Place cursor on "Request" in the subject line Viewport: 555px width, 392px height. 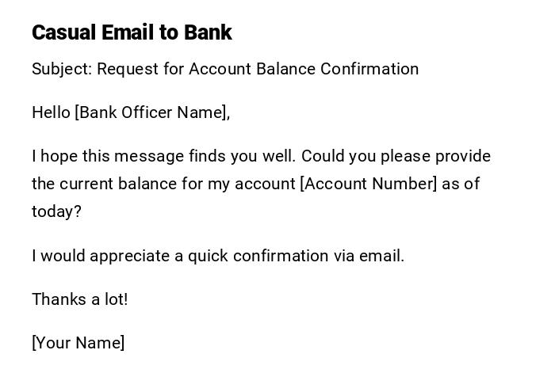click(128, 69)
